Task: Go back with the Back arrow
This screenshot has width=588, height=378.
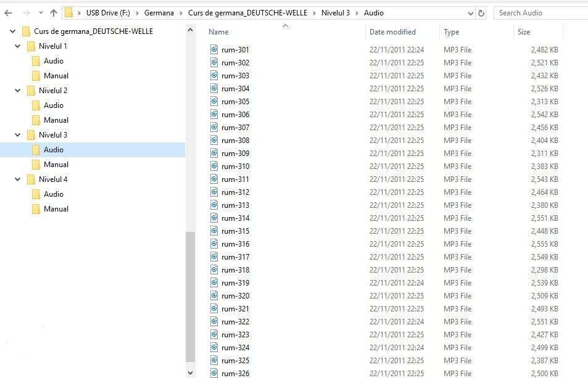Action: 8,13
